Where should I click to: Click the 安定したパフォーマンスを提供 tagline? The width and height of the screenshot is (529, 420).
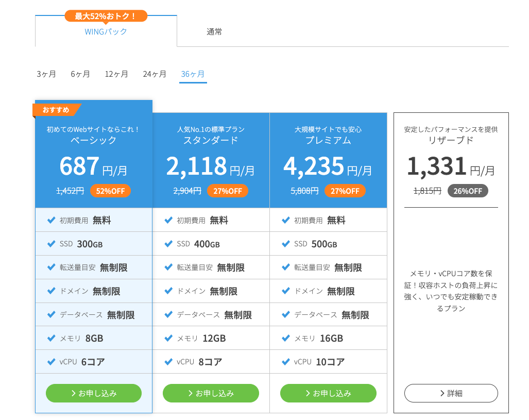pyautogui.click(x=451, y=129)
